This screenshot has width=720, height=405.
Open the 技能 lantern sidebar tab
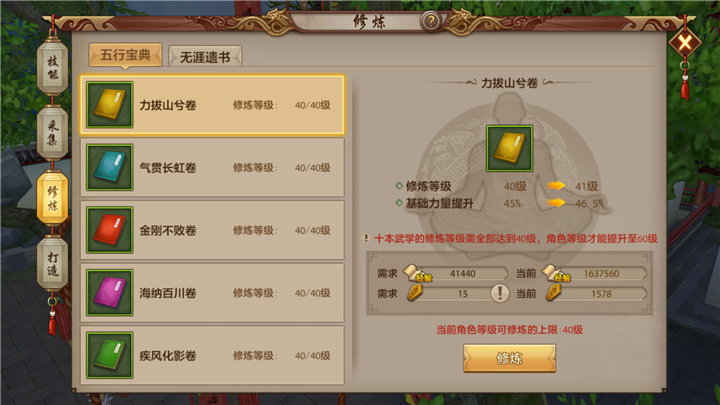(x=52, y=68)
